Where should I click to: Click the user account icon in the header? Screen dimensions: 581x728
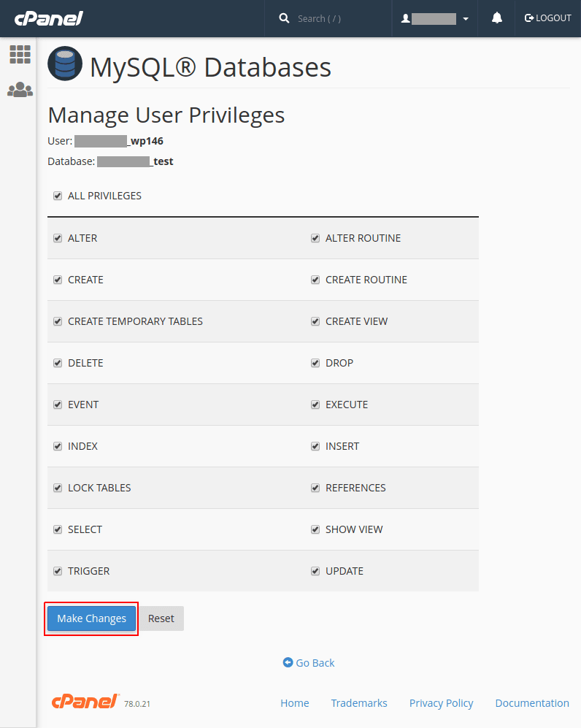point(406,18)
